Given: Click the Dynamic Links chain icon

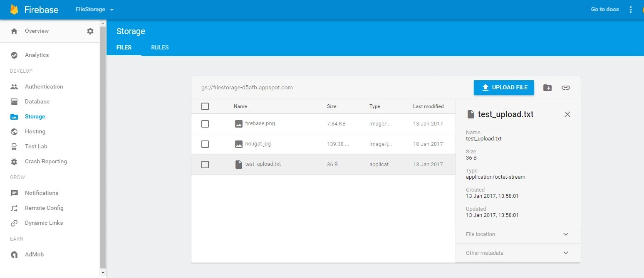Looking at the screenshot, I should [14, 223].
